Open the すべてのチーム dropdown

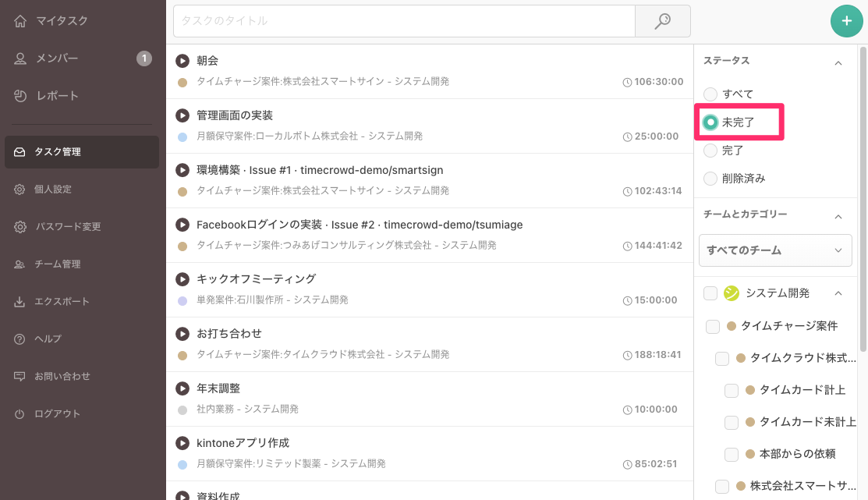tap(775, 250)
